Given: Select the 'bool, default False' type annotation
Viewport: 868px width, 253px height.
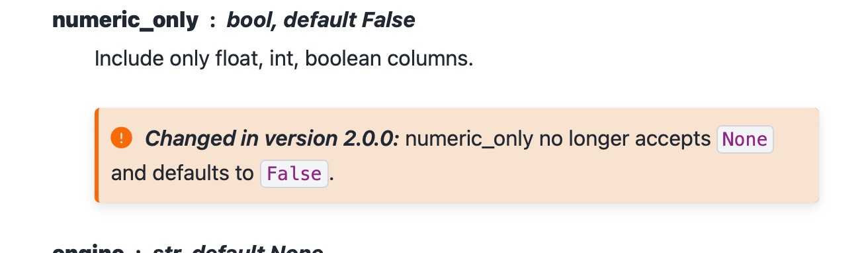Looking at the screenshot, I should pyautogui.click(x=321, y=21).
